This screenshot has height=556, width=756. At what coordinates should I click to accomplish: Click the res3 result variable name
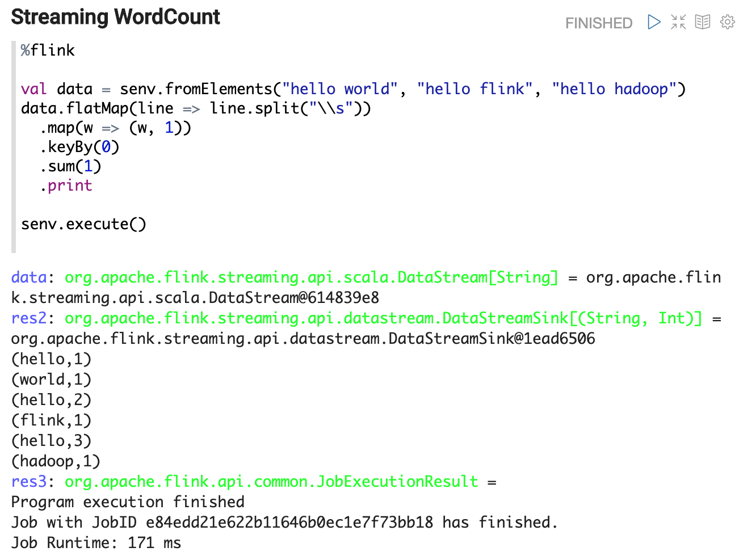click(28, 482)
